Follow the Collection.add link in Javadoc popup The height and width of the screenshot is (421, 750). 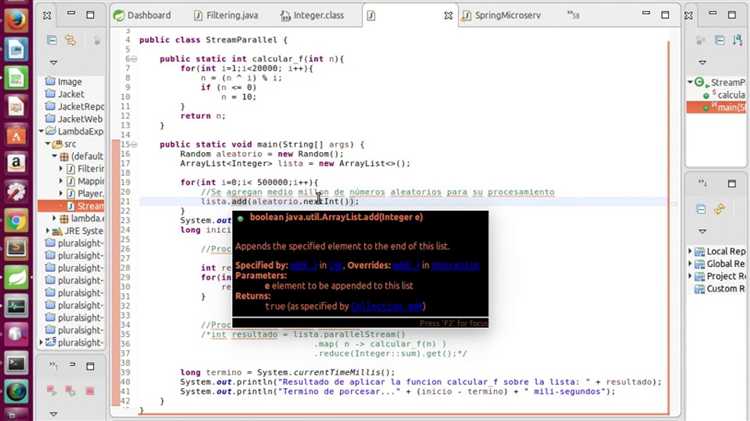tap(386, 307)
